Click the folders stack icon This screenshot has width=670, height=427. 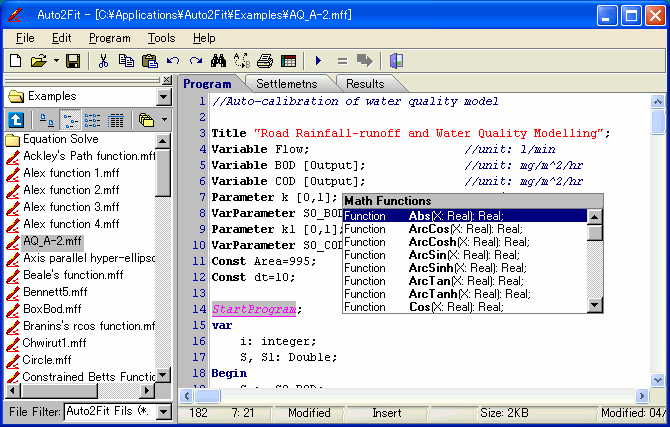[x=146, y=121]
